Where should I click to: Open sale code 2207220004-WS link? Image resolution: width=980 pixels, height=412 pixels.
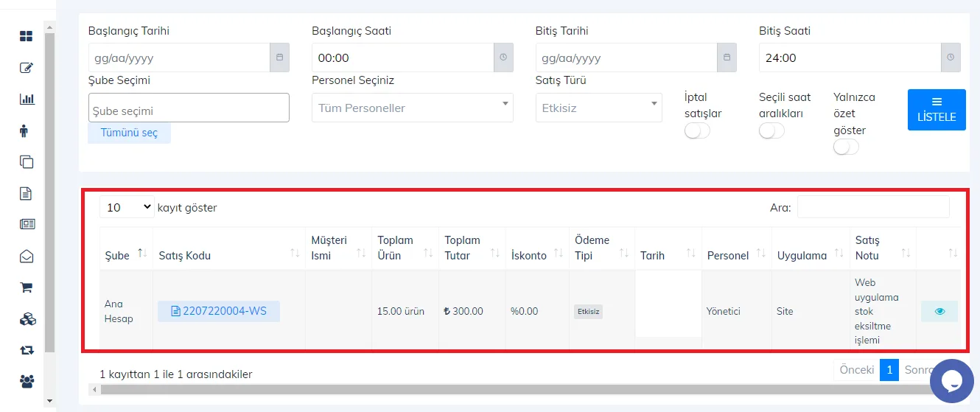(219, 311)
